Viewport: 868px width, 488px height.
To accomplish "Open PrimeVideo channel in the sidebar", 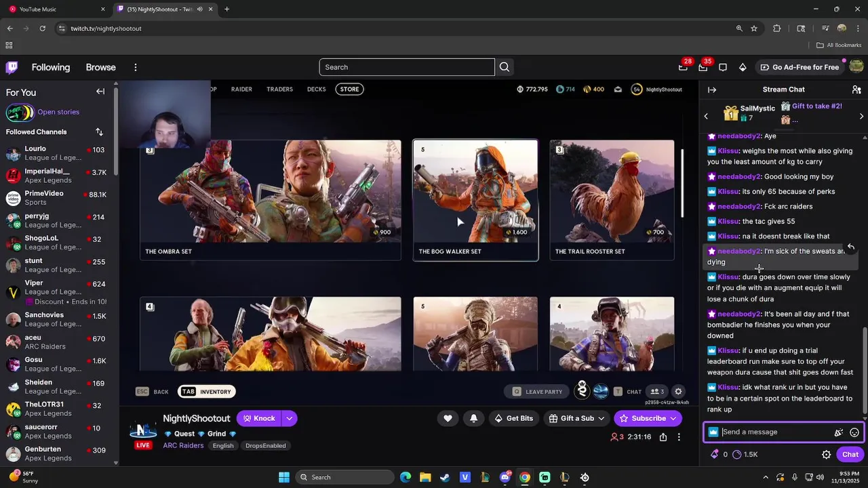I will point(57,198).
